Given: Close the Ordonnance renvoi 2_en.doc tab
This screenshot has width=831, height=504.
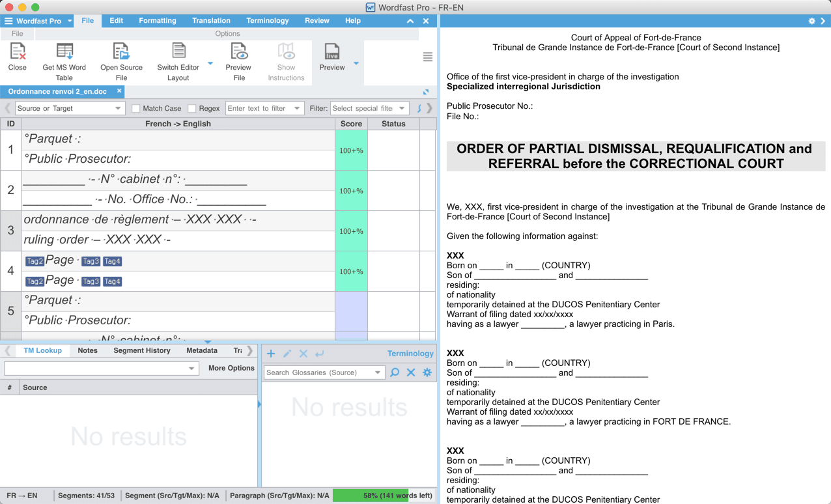Looking at the screenshot, I should pos(119,91).
